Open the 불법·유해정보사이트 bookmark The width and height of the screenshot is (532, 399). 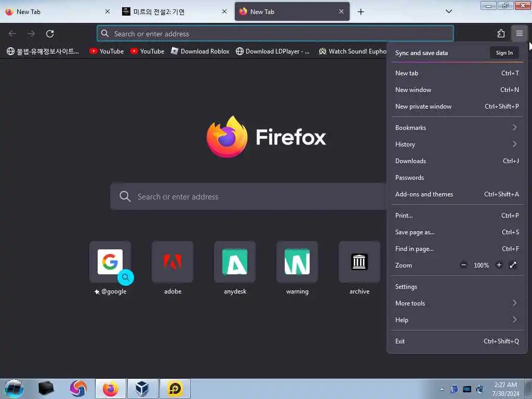(43, 51)
